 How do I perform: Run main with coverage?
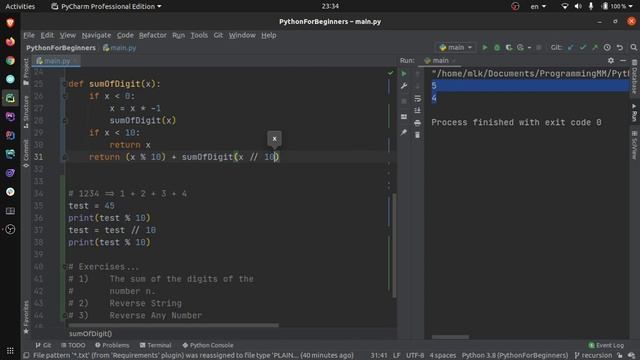(x=509, y=47)
